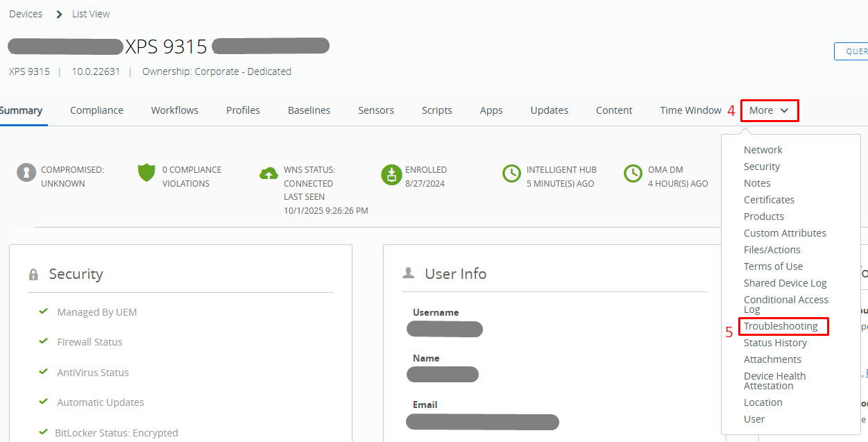Select Troubleshooting from the More menu
Image resolution: width=868 pixels, height=442 pixels.
tap(781, 326)
